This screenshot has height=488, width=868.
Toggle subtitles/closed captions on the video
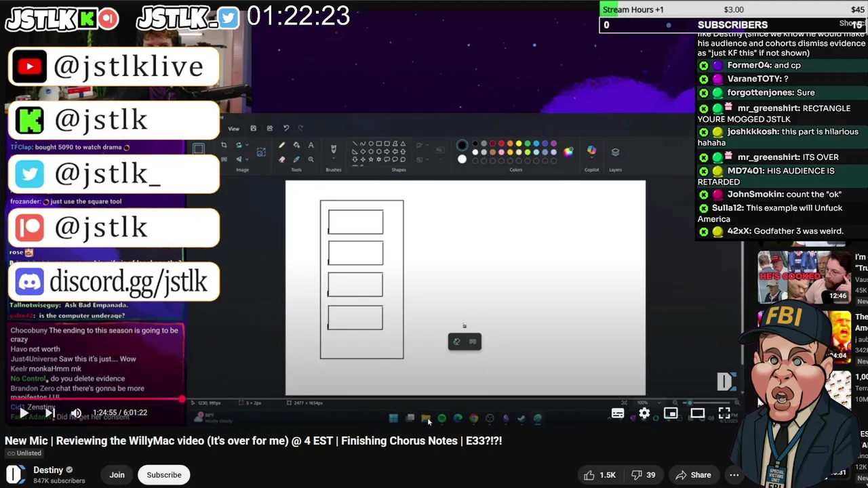coord(618,413)
